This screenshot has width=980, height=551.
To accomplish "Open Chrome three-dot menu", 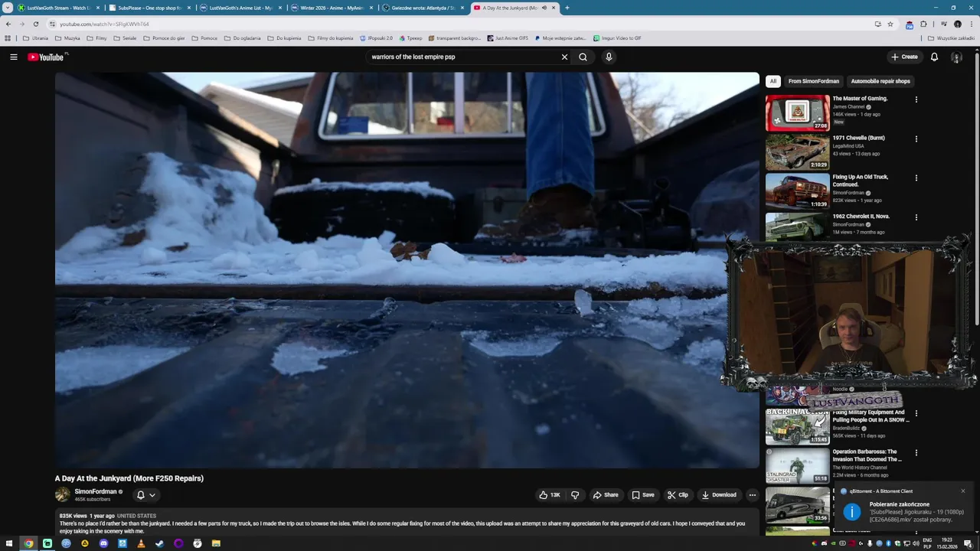I will [x=971, y=24].
